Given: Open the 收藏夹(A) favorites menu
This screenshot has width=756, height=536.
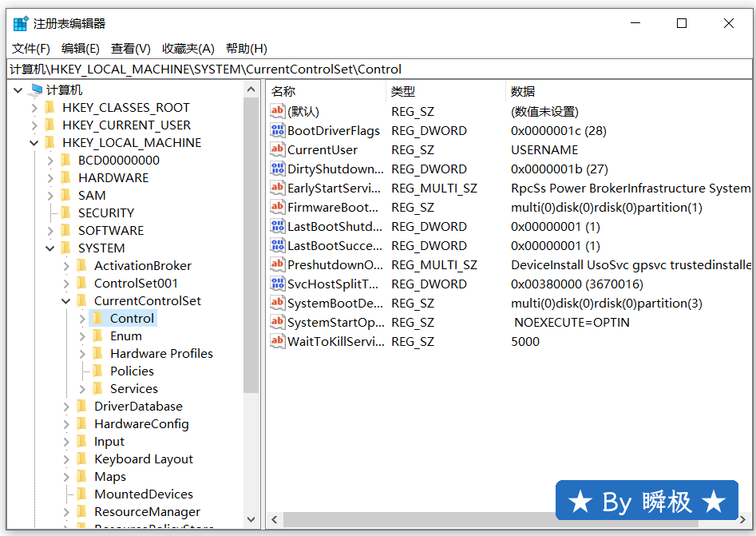Looking at the screenshot, I should coord(188,49).
